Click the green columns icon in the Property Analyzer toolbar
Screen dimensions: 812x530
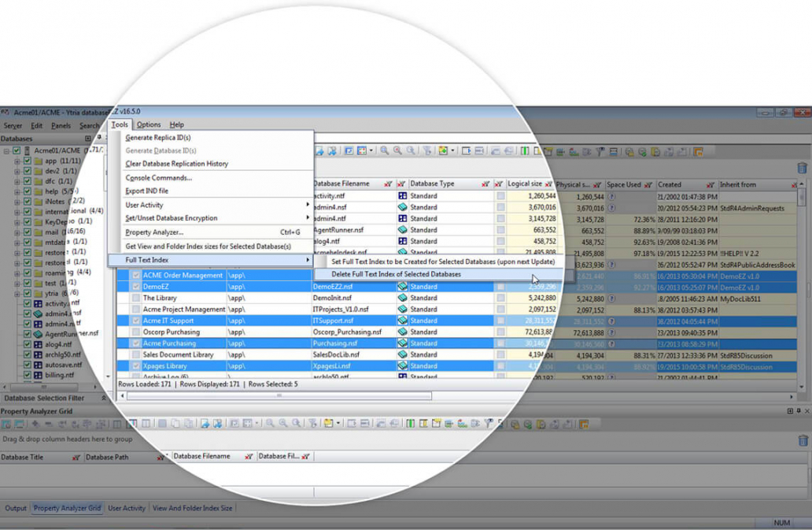pos(410,423)
